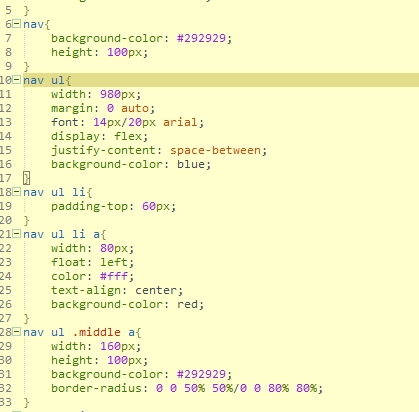Click the blue background-color value
This screenshot has height=412, width=419.
(191, 164)
